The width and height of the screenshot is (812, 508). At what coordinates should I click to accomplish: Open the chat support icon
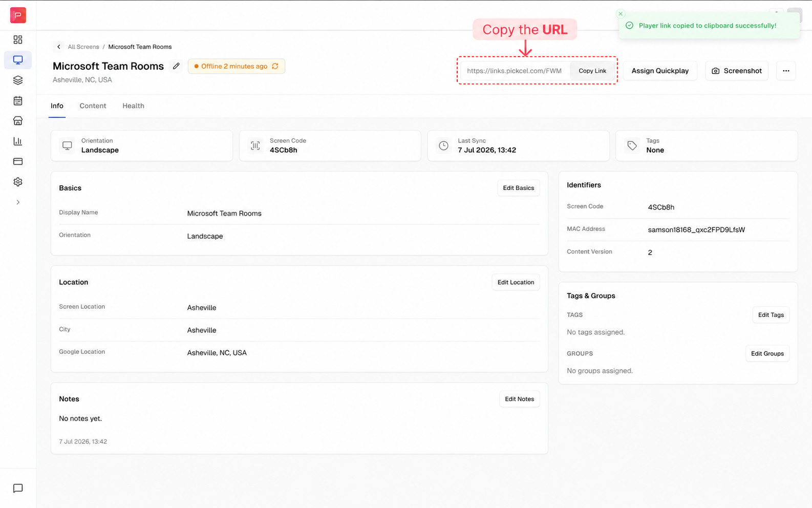click(x=18, y=488)
